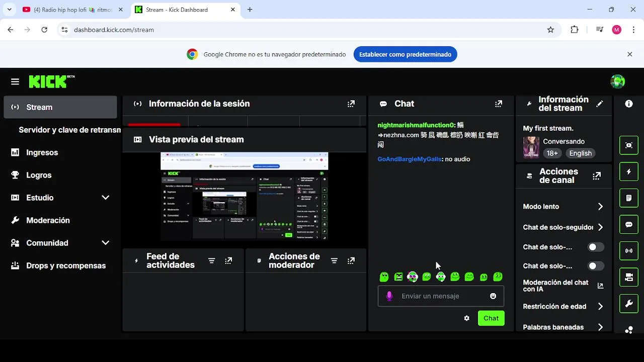Switch to the Radio hip hop lofi tab
The height and width of the screenshot is (362, 644).
[73, 10]
